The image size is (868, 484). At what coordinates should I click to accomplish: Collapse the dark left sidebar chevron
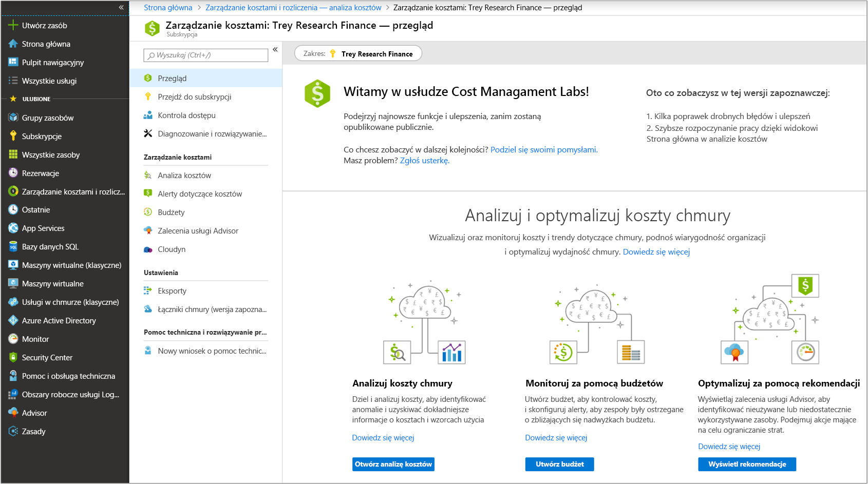click(x=121, y=7)
